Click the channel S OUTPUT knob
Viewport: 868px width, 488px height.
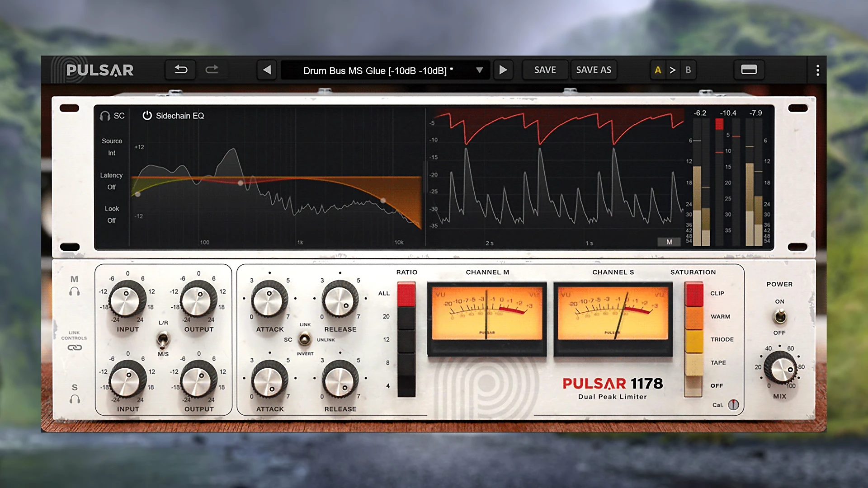pyautogui.click(x=198, y=379)
